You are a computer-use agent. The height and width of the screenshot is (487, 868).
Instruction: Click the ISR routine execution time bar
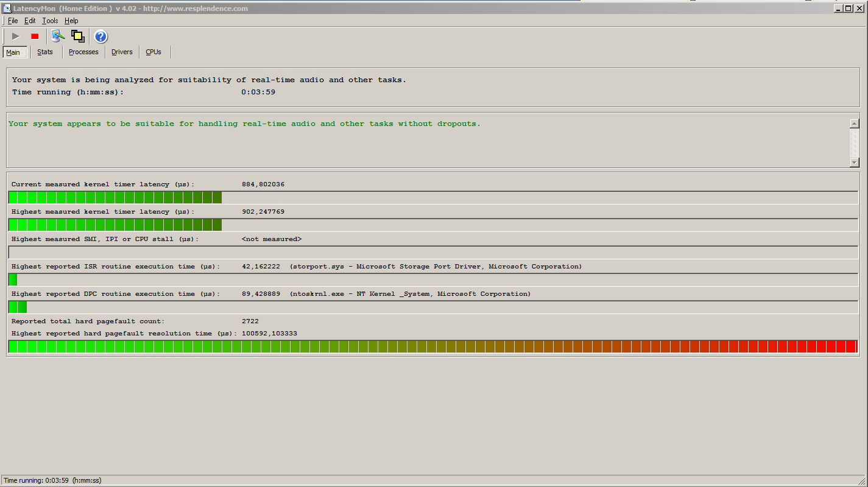click(433, 279)
